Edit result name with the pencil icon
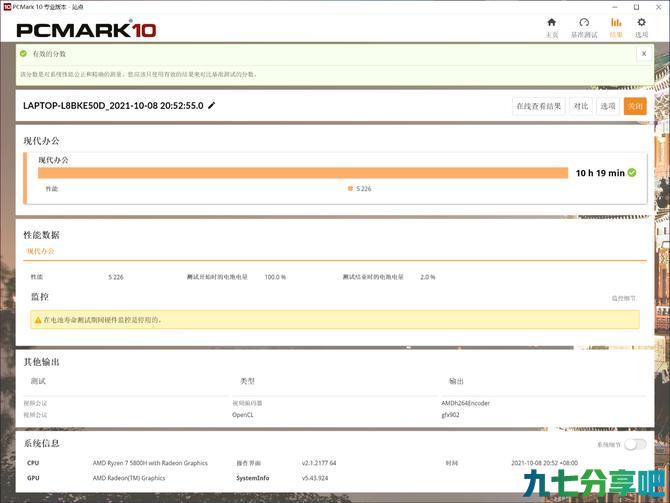The image size is (670, 503). click(212, 106)
